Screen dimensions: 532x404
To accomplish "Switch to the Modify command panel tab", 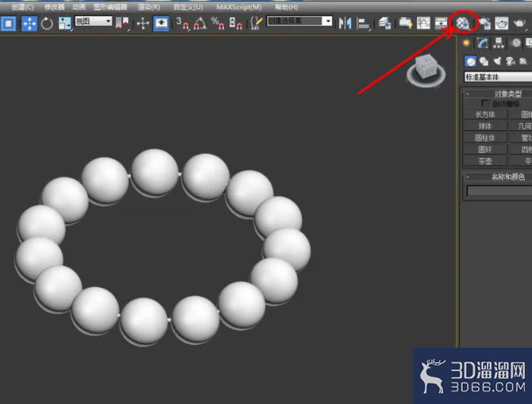I will (x=482, y=43).
